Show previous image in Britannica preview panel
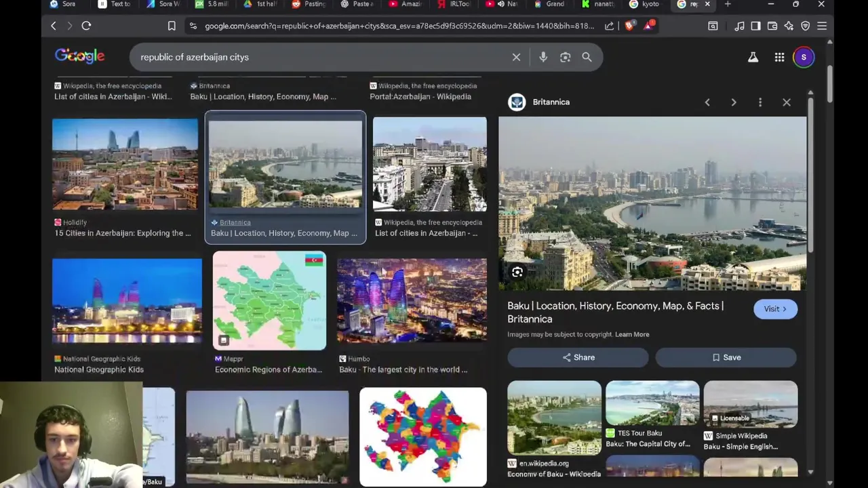 tap(707, 102)
